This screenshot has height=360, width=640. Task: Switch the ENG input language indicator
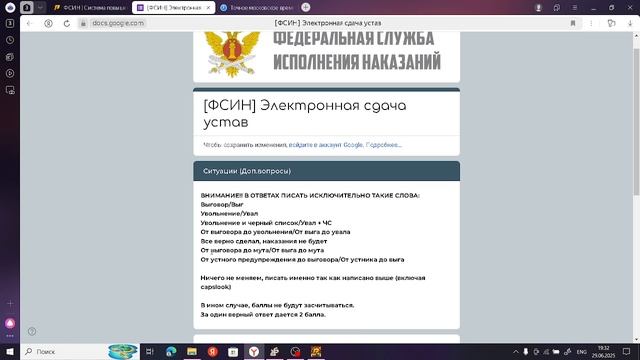pyautogui.click(x=581, y=351)
